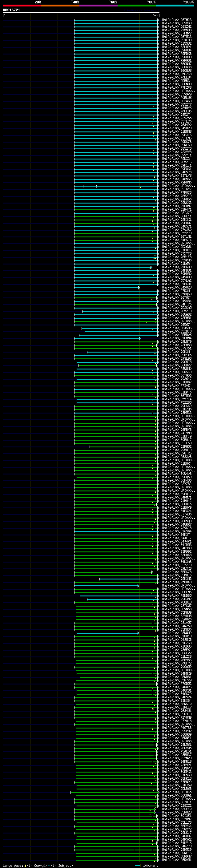Screen dimensions: 197x868
Task: Select hit label UniRef100_Q557E4
Action: (x=177, y=399)
